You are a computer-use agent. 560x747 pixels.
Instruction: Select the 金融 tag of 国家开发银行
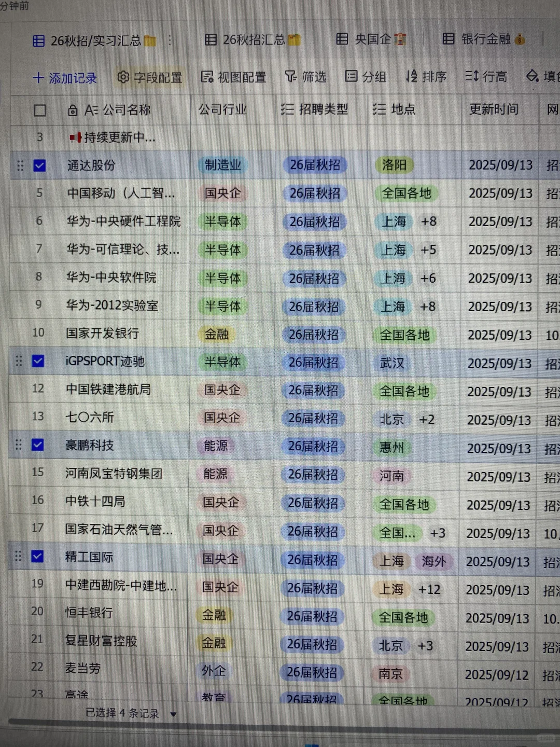tap(217, 334)
